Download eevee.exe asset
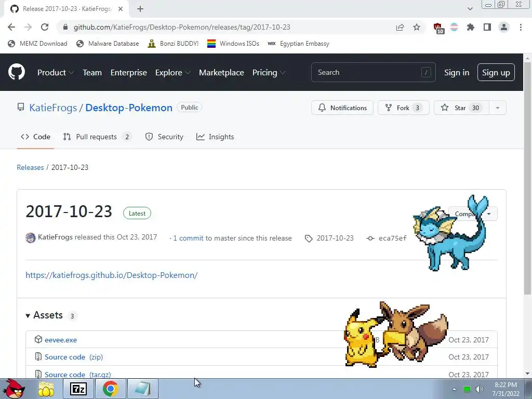Viewport: 532px width, 399px height. (61, 340)
